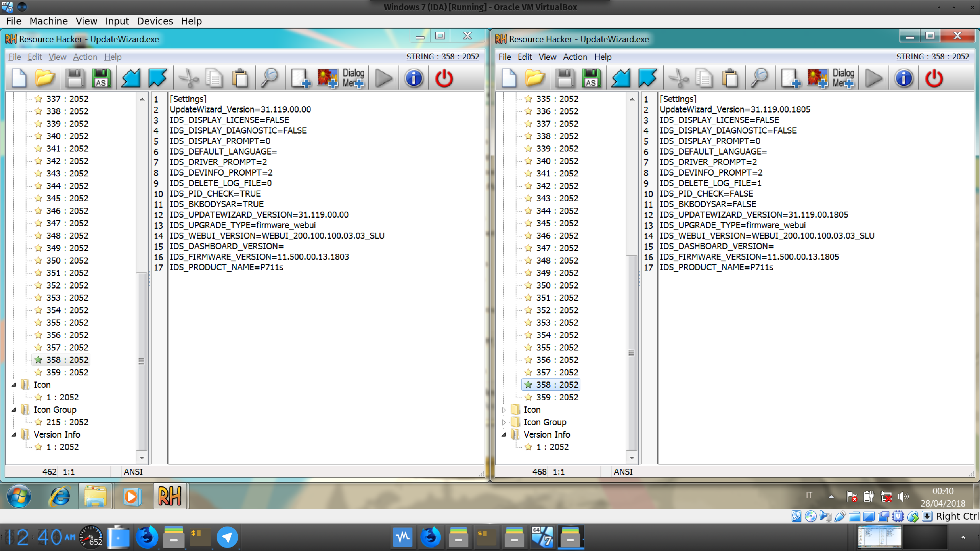Click right tree scrollbar thumb

click(631, 353)
